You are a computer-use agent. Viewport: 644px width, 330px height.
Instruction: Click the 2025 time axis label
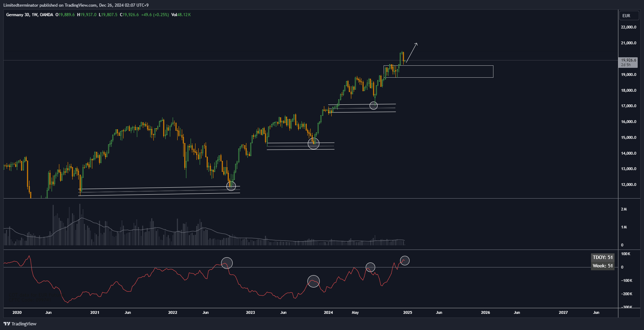pyautogui.click(x=407, y=312)
